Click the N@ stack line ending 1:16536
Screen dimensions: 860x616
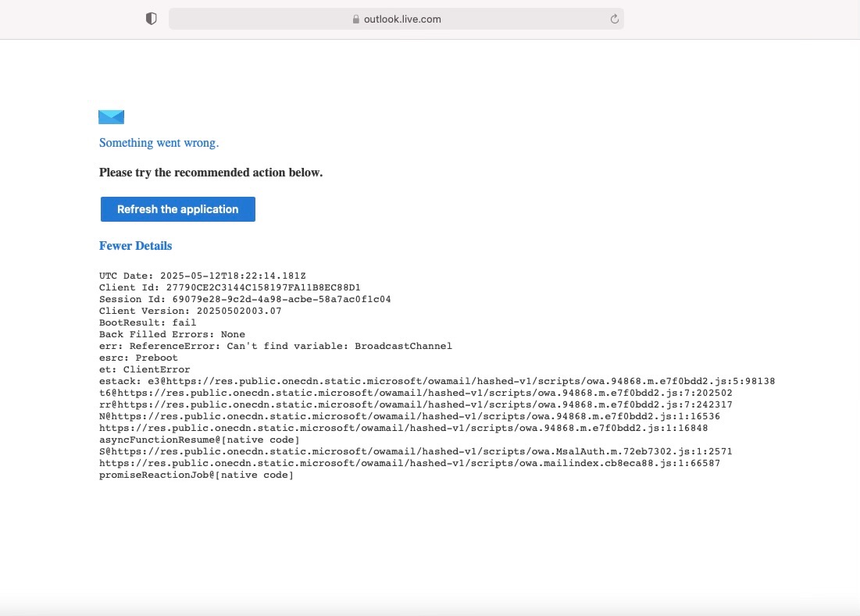click(x=410, y=416)
